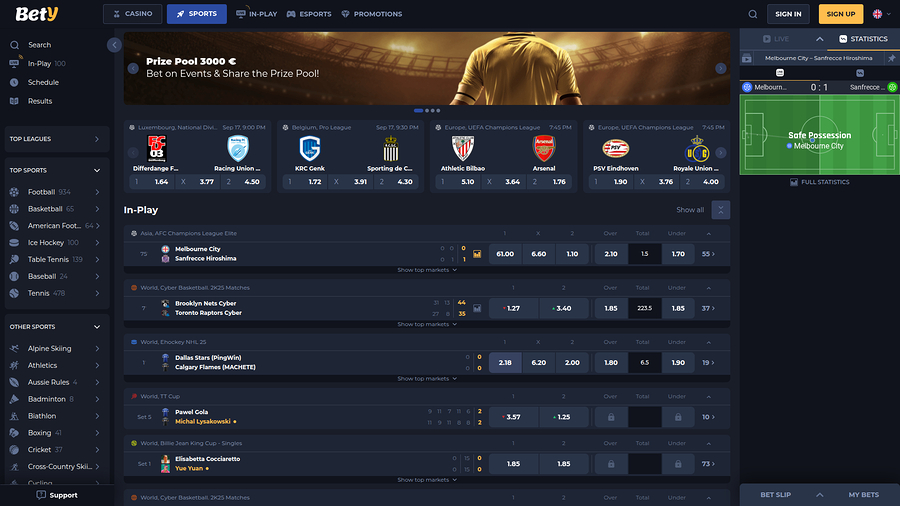Select odds 3.40 for Toronto Raptors Cyber
Viewport: 900px width, 506px height.
tap(564, 308)
